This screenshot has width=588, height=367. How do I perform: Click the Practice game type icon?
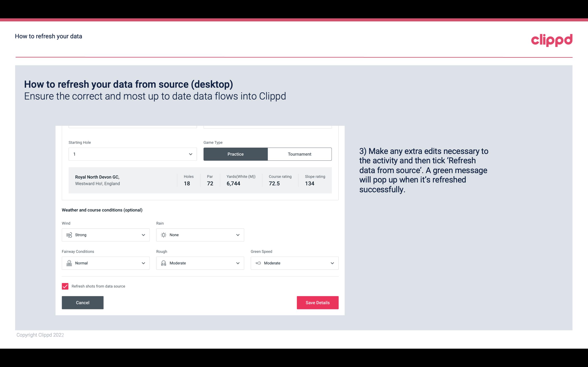point(235,154)
